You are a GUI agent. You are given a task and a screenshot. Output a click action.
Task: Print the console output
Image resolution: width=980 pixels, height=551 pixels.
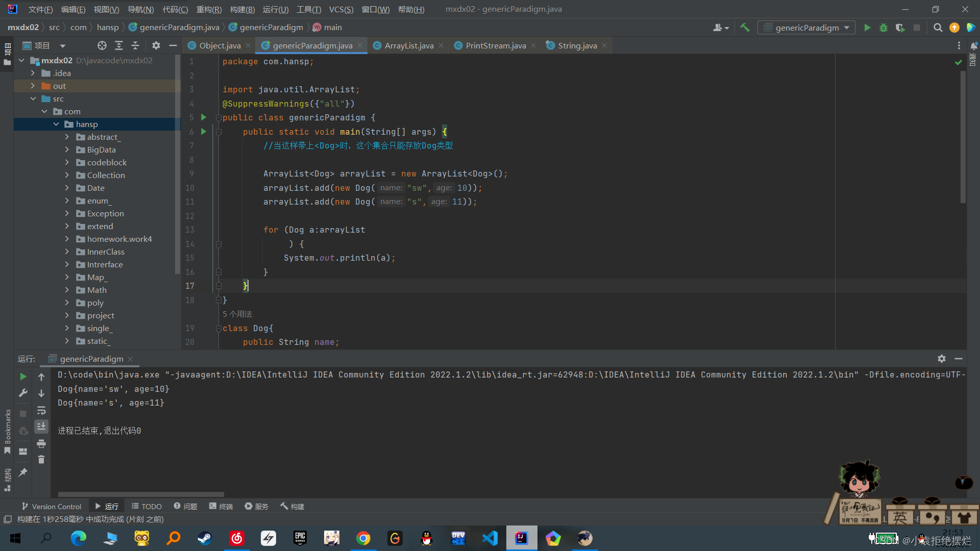pyautogui.click(x=41, y=443)
